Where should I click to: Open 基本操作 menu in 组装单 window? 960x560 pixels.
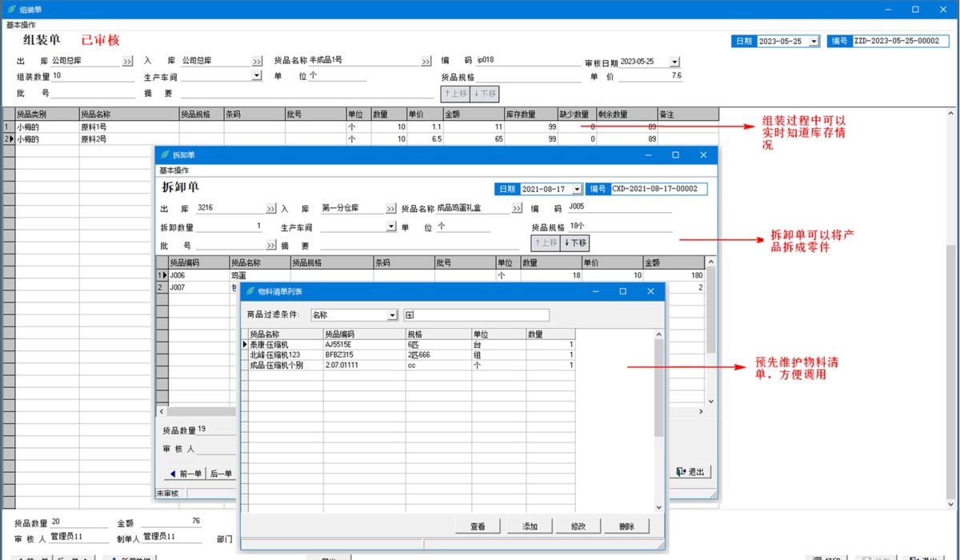[x=21, y=25]
